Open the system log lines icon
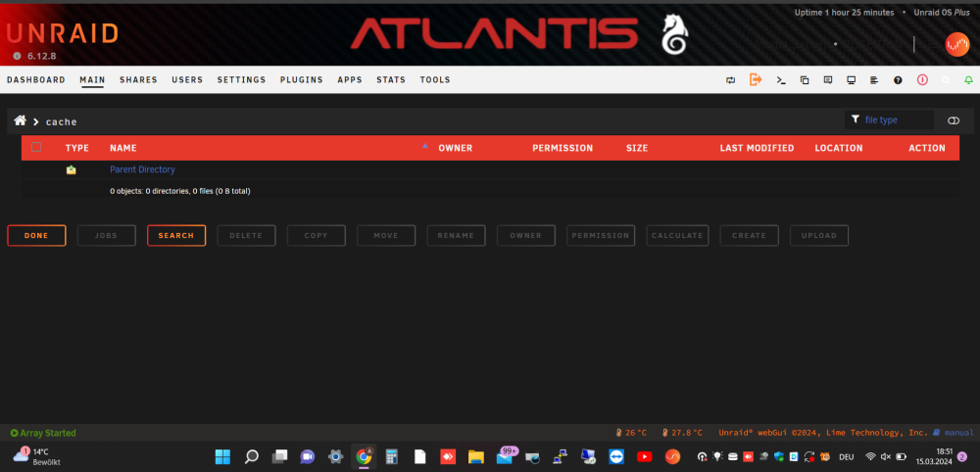Viewport: 980px width, 472px height. 874,80
